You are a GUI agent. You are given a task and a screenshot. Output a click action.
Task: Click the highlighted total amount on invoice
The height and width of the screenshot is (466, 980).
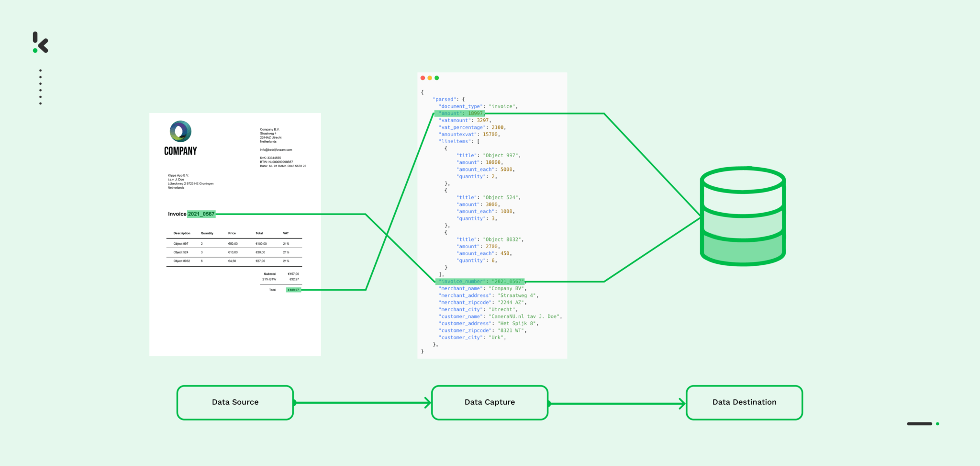(293, 290)
